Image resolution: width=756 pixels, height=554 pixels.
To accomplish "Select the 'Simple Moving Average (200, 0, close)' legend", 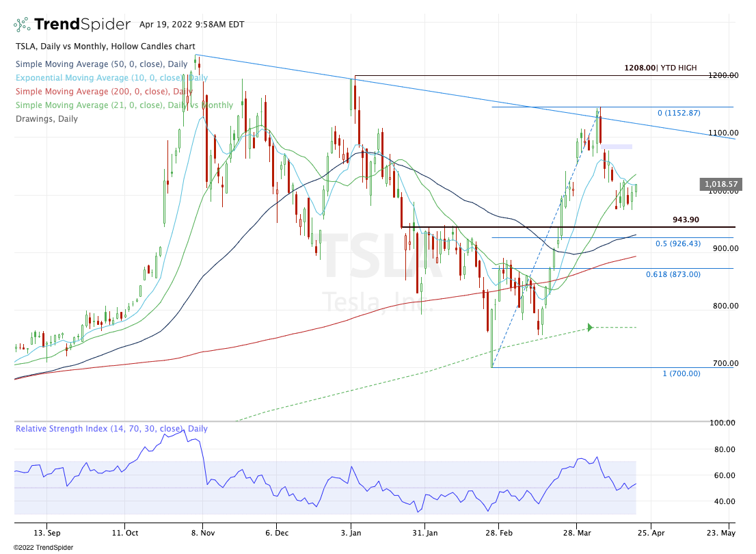I will click(x=104, y=91).
